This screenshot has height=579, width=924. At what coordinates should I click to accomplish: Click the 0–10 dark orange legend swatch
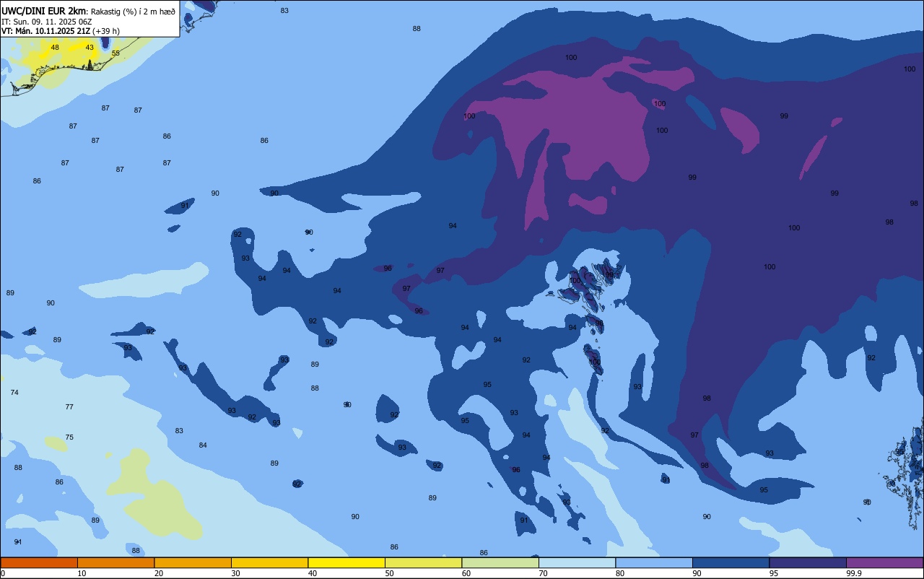39,562
